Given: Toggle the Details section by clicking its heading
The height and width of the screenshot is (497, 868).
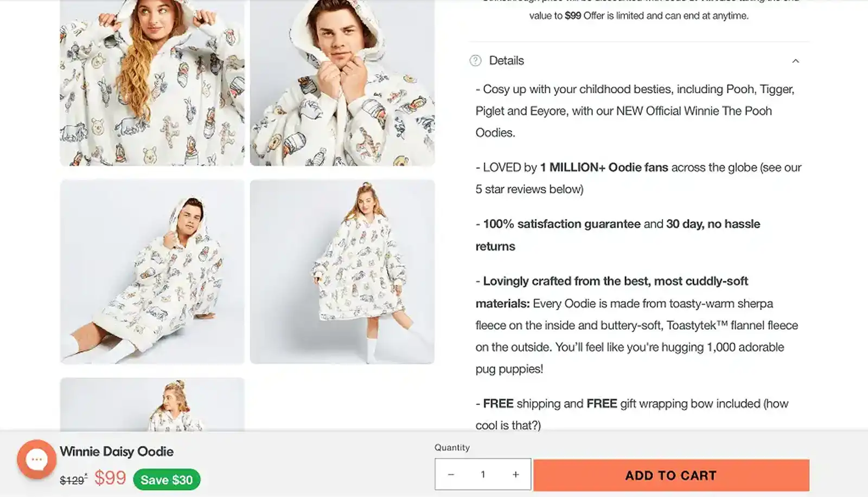Looking at the screenshot, I should [x=507, y=61].
